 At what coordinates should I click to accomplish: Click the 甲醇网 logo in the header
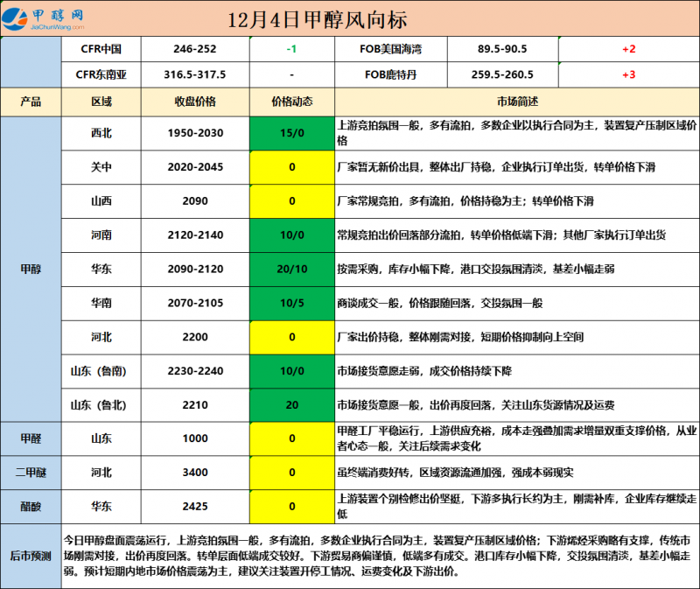[45, 18]
